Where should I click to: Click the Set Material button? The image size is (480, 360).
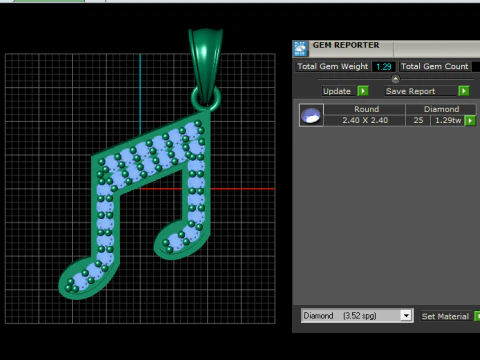tap(445, 316)
